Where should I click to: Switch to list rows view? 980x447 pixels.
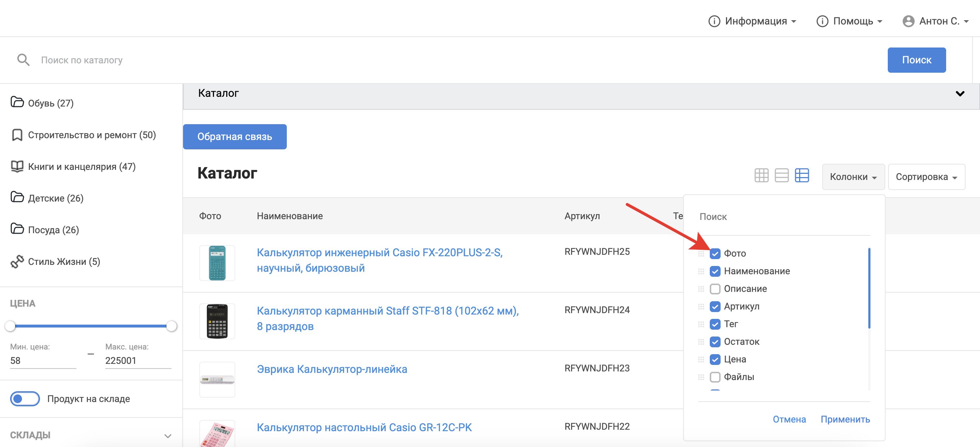coord(781,176)
